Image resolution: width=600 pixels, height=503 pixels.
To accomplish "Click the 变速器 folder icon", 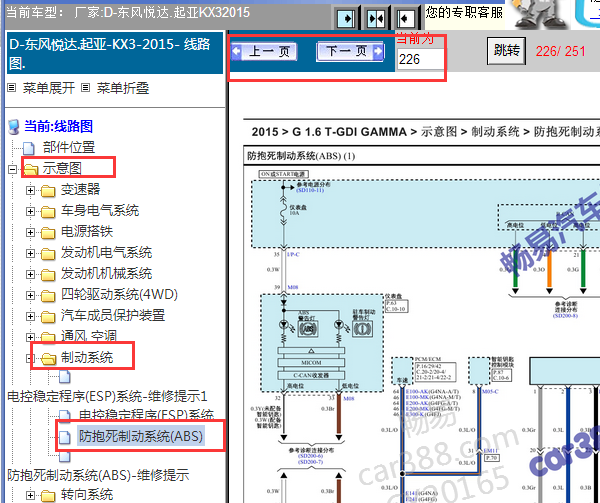I will (x=48, y=190).
